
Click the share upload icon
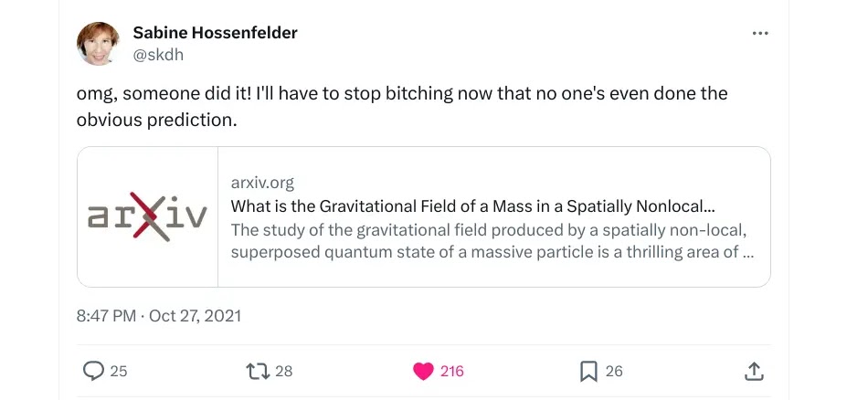pyautogui.click(x=754, y=371)
